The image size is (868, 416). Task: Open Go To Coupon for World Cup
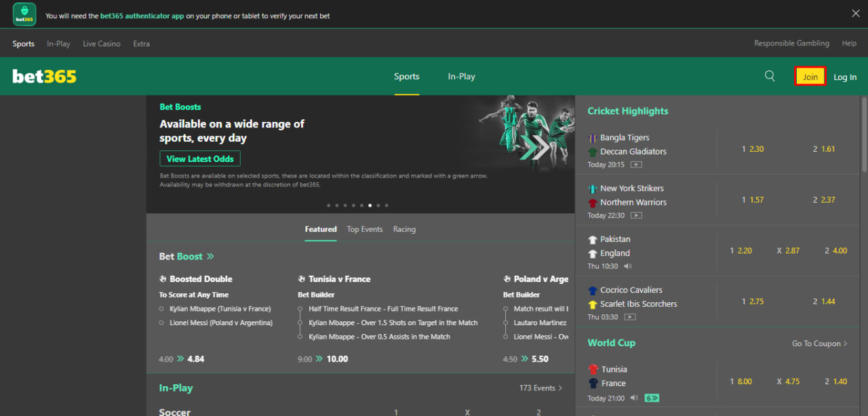819,344
